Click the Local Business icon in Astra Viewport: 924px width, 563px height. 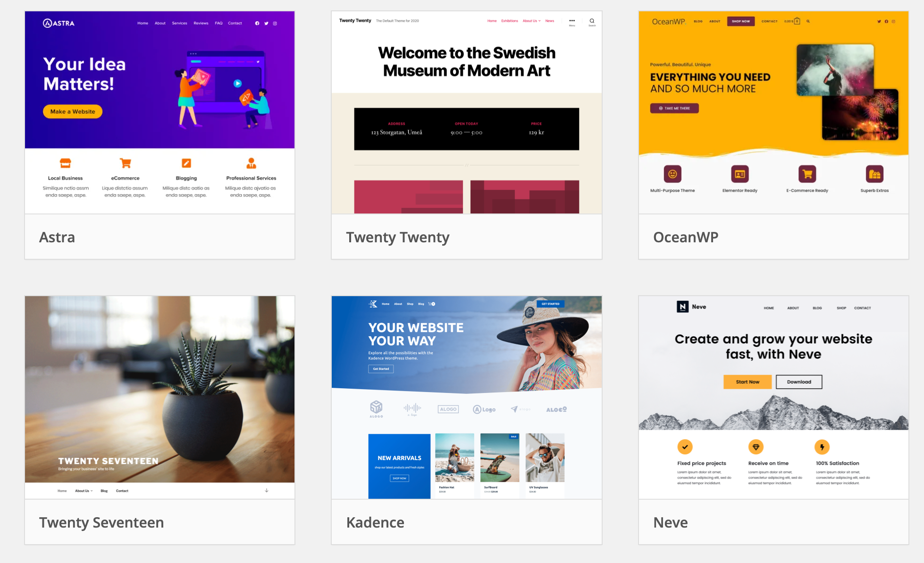65,164
